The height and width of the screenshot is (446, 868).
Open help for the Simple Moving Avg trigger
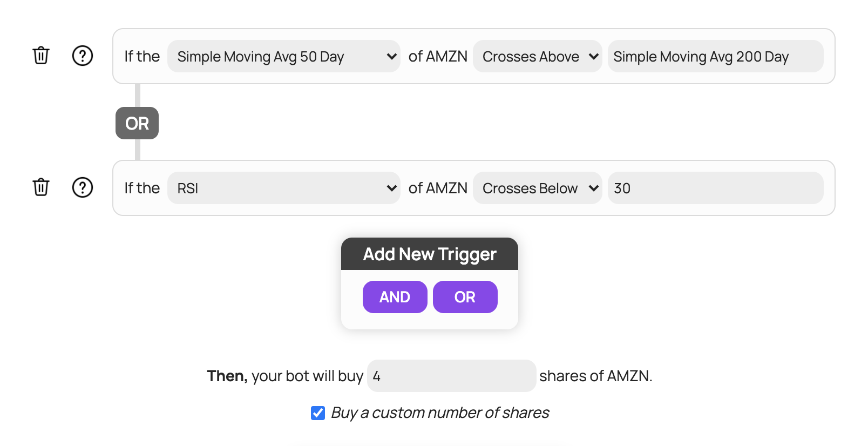click(x=83, y=56)
